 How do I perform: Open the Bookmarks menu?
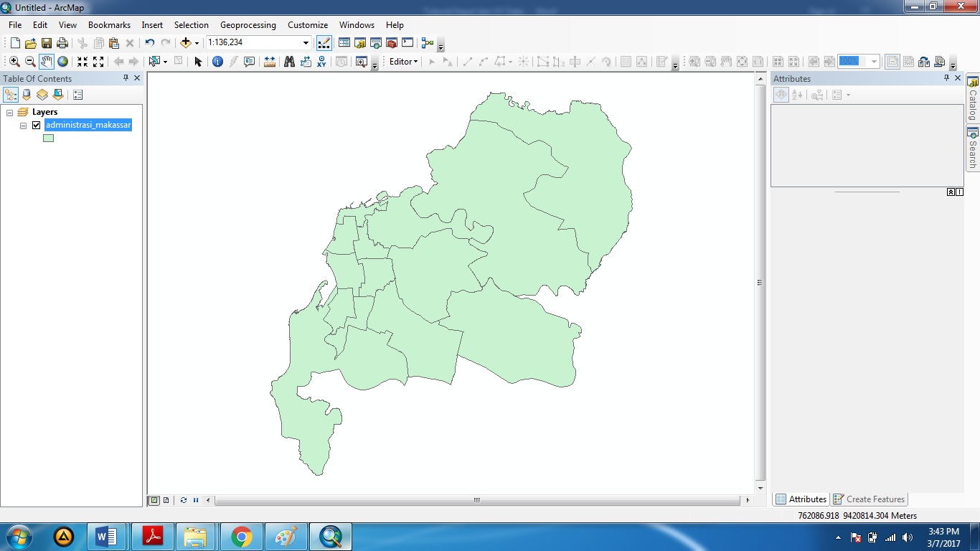[108, 24]
